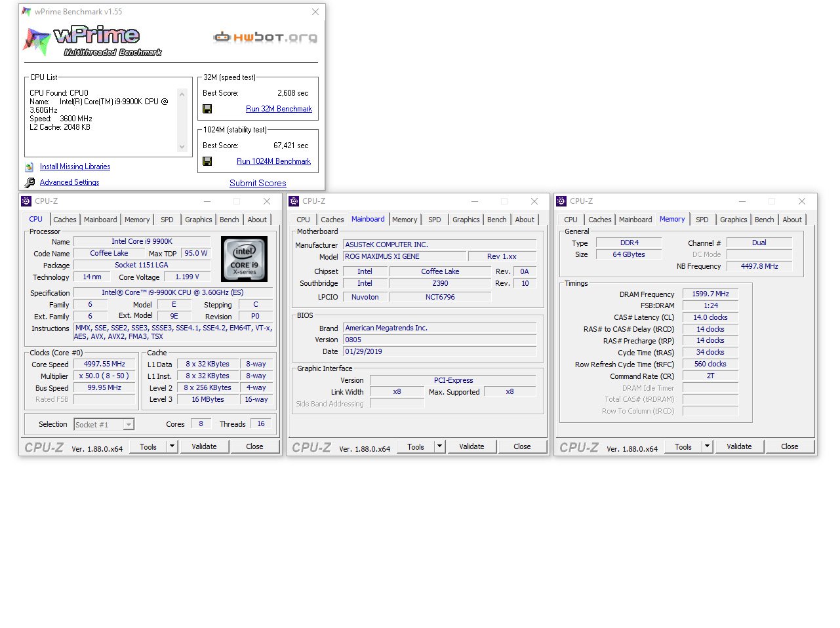Open the SPD tab in Memory window
This screenshot has width=840, height=628.
pos(702,220)
